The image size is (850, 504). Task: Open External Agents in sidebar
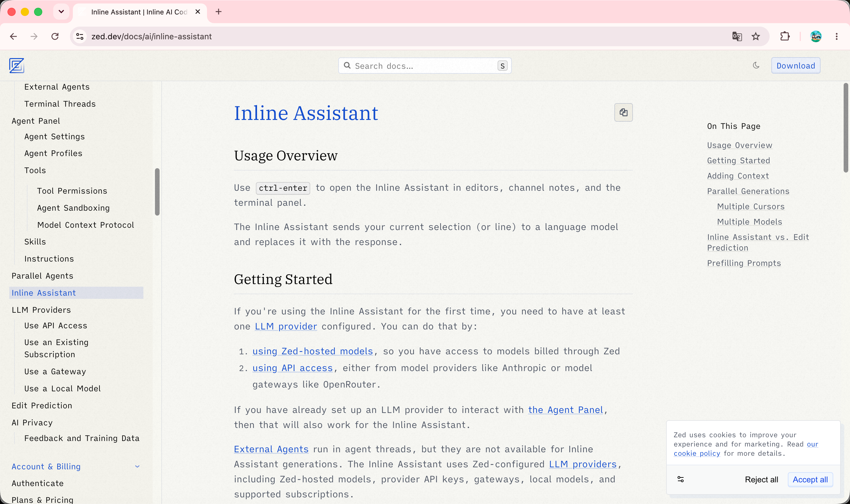pyautogui.click(x=57, y=87)
